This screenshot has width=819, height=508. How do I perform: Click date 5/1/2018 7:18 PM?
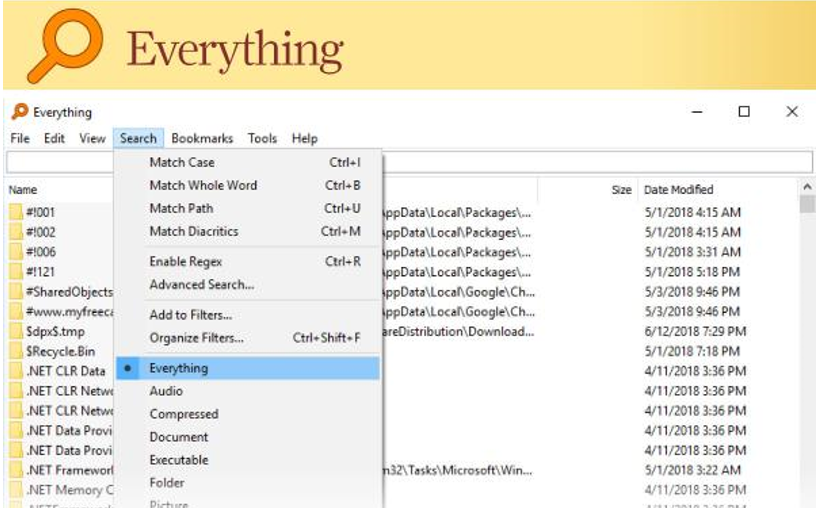[692, 351]
